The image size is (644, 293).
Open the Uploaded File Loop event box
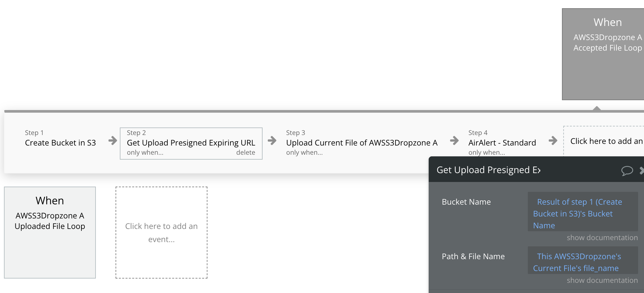[50, 233]
